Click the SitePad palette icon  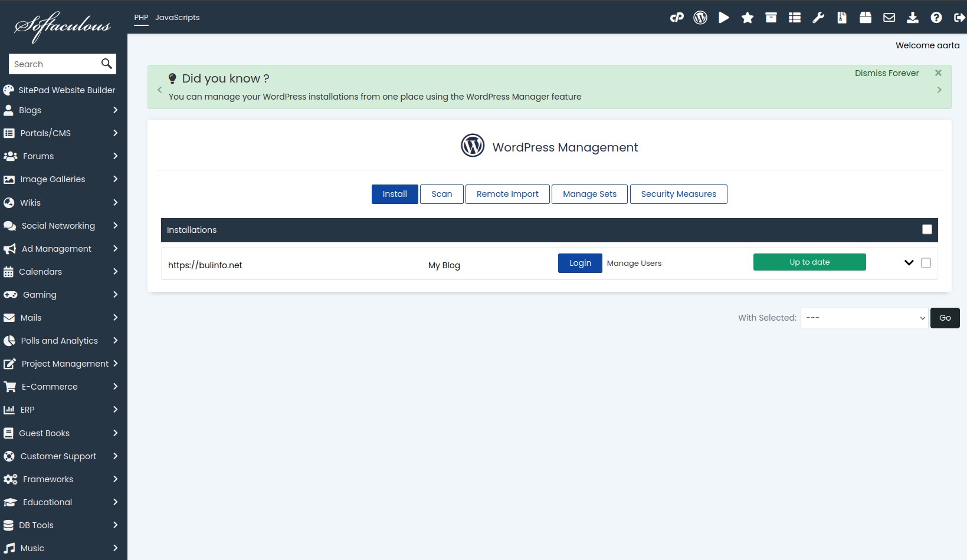tap(8, 90)
